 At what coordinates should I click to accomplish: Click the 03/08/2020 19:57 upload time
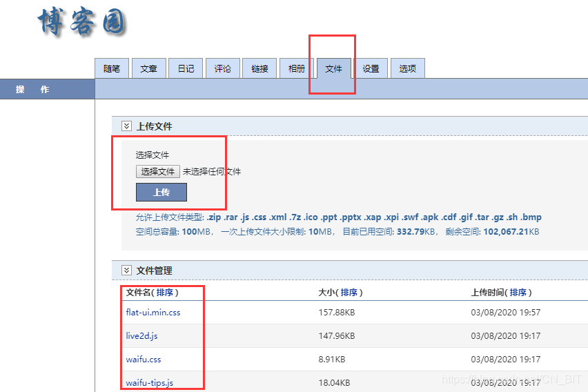coord(506,312)
